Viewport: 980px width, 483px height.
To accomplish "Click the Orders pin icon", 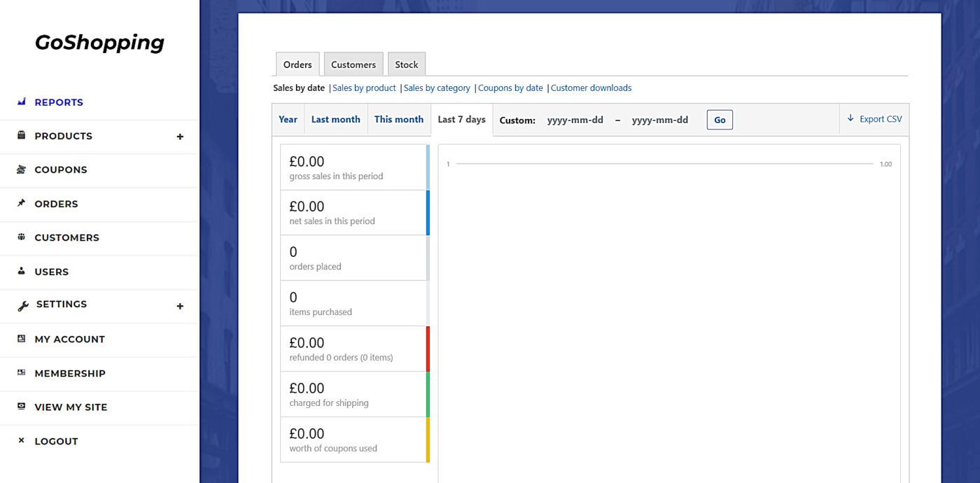I will coord(21,203).
